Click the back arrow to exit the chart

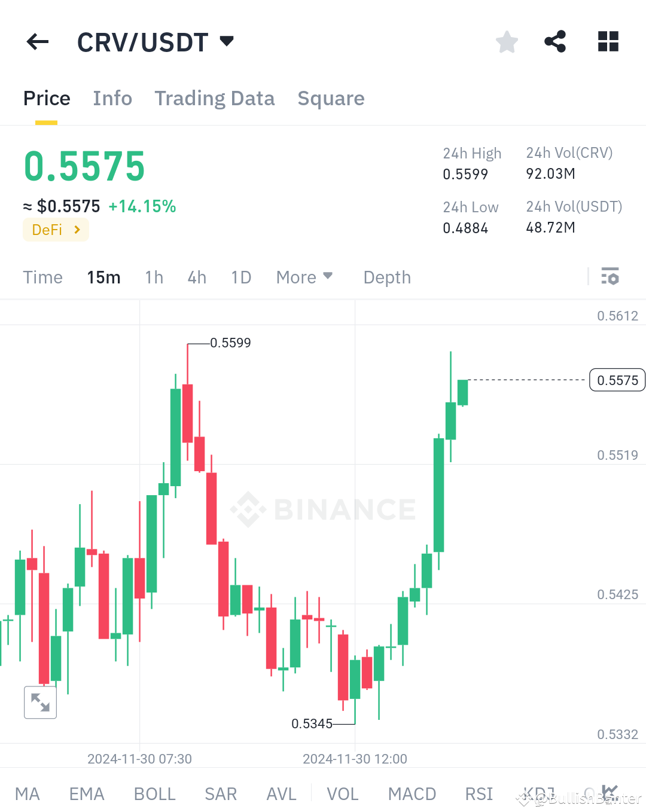coord(37,41)
